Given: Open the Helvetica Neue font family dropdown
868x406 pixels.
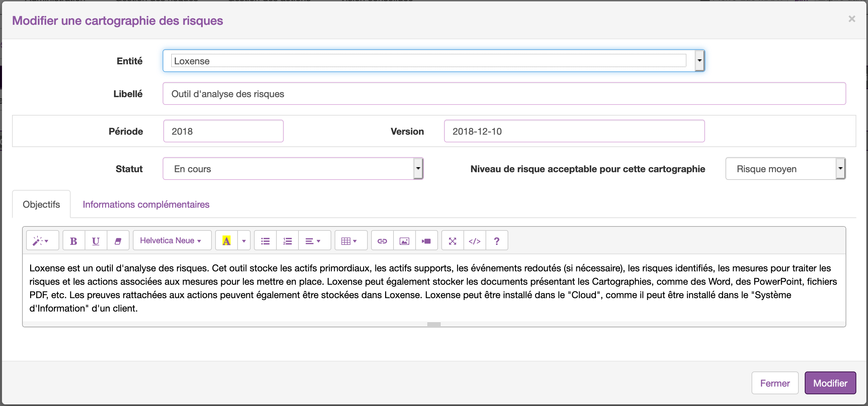Looking at the screenshot, I should [172, 241].
